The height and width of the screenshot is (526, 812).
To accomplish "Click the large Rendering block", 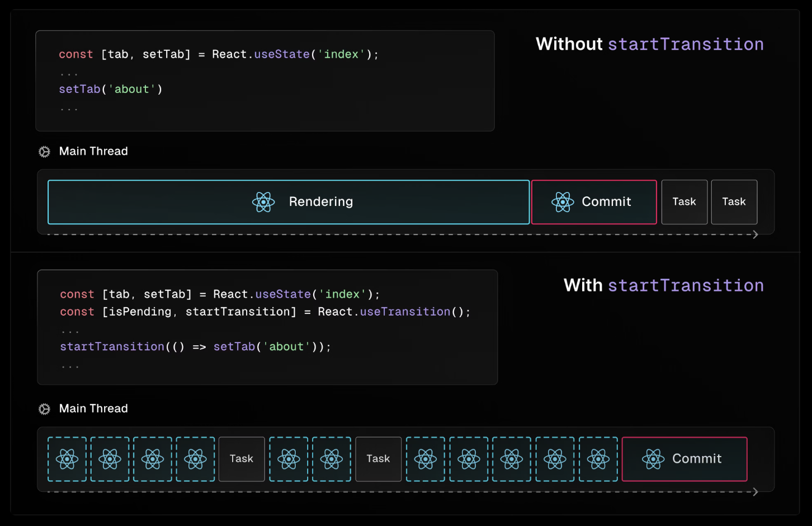I will pos(289,202).
